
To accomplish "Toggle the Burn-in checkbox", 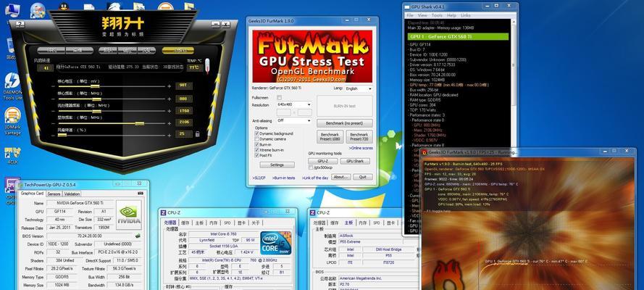I will pyautogui.click(x=257, y=144).
